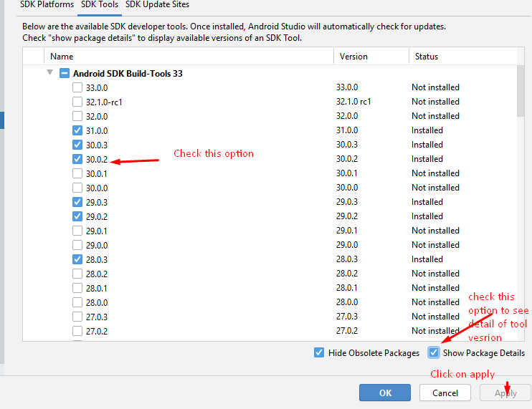Check the 32.1.0-rc1 build-tools checkbox
This screenshot has width=532, height=409.
coord(77,102)
